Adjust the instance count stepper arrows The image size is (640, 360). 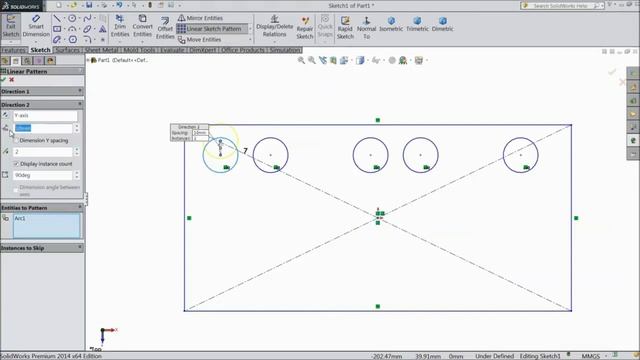(x=77, y=152)
